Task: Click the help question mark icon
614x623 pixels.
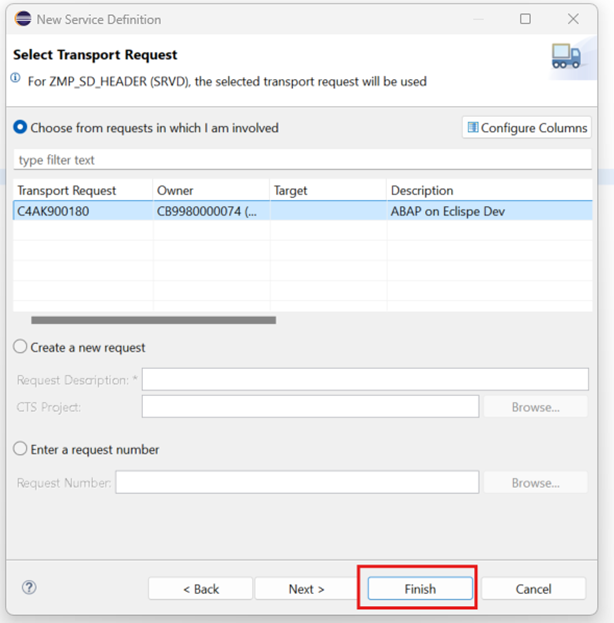Action: click(29, 588)
